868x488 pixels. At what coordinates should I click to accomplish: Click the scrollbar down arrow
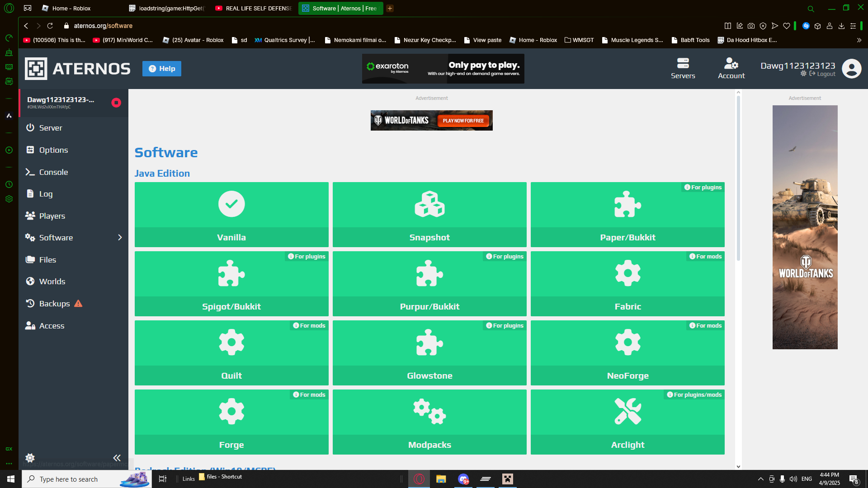click(x=738, y=467)
